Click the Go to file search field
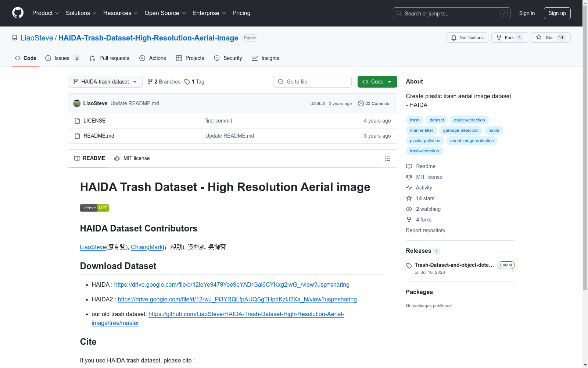This screenshot has height=368, width=588. 312,82
